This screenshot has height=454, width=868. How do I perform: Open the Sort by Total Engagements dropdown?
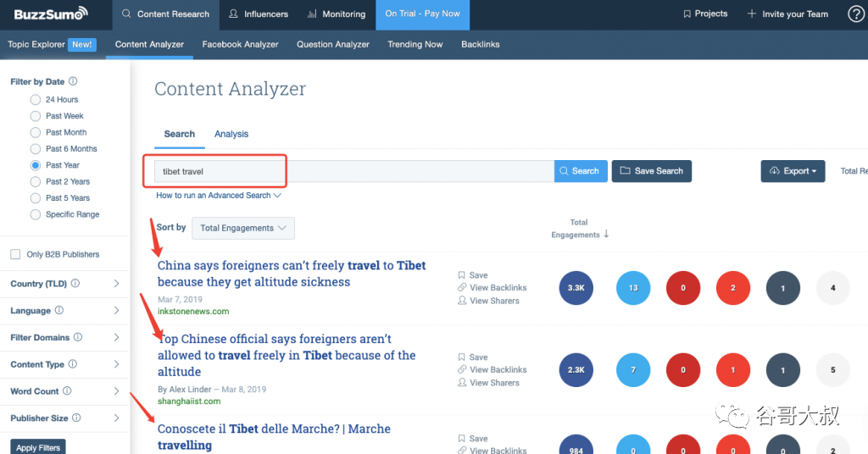coord(243,228)
